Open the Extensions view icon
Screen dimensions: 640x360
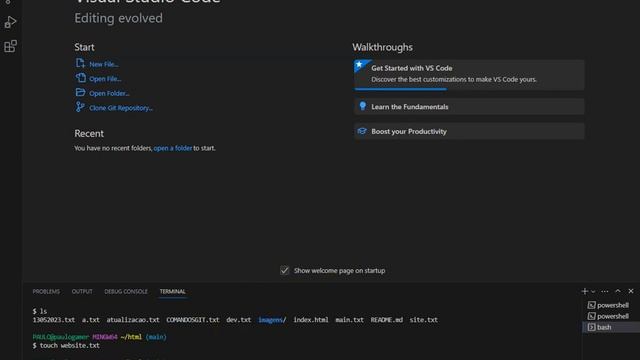click(x=10, y=46)
